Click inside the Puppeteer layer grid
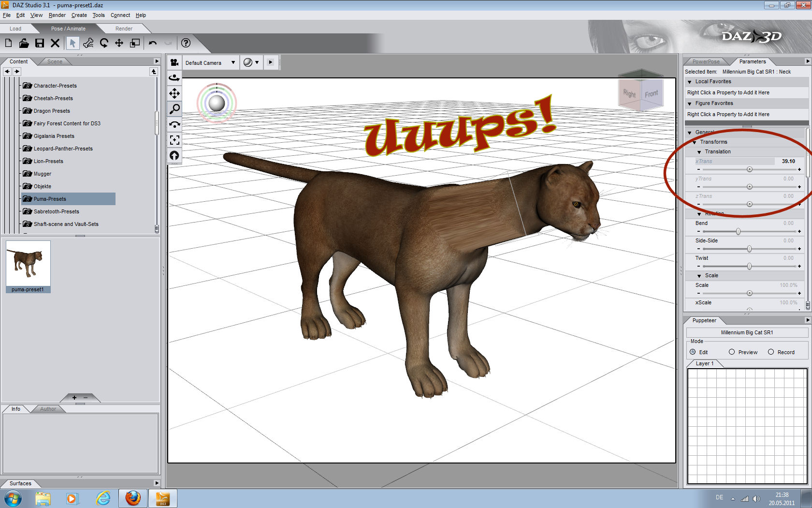The image size is (812, 508). tap(747, 426)
